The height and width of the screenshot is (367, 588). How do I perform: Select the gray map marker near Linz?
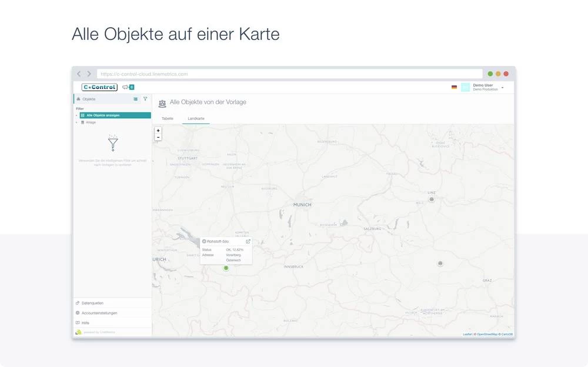click(431, 199)
